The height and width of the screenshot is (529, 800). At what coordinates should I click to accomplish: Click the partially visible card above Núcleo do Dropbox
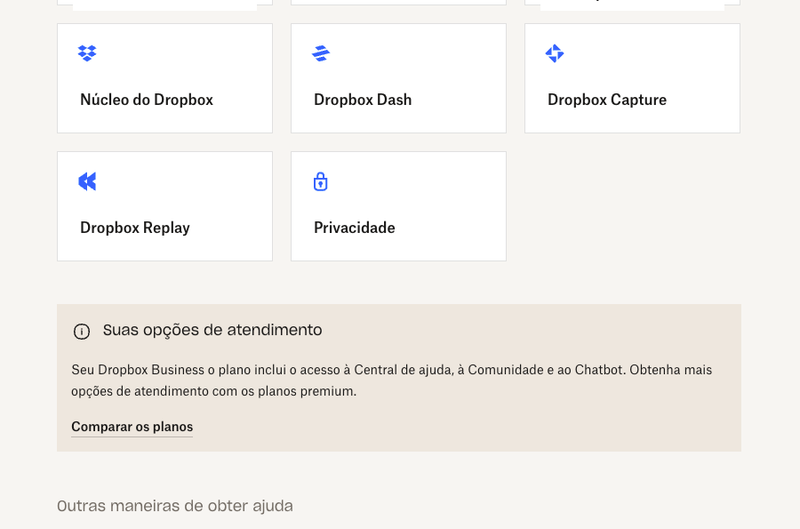(x=164, y=3)
